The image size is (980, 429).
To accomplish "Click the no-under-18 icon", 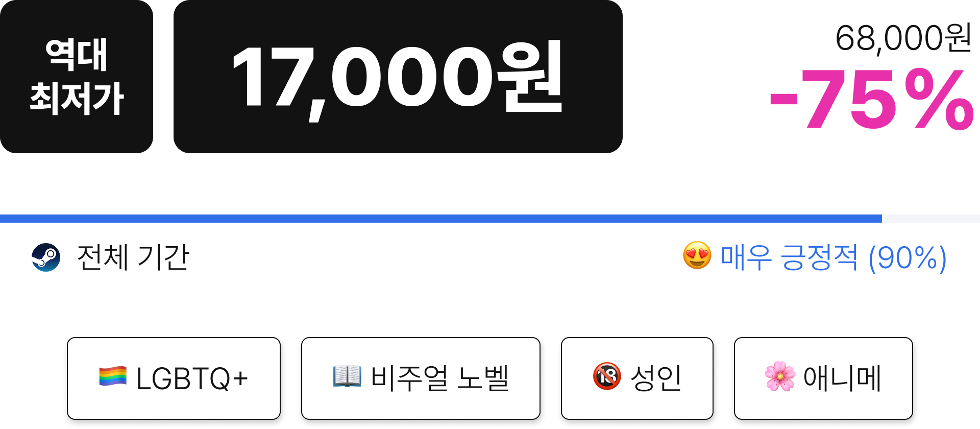I will (607, 376).
